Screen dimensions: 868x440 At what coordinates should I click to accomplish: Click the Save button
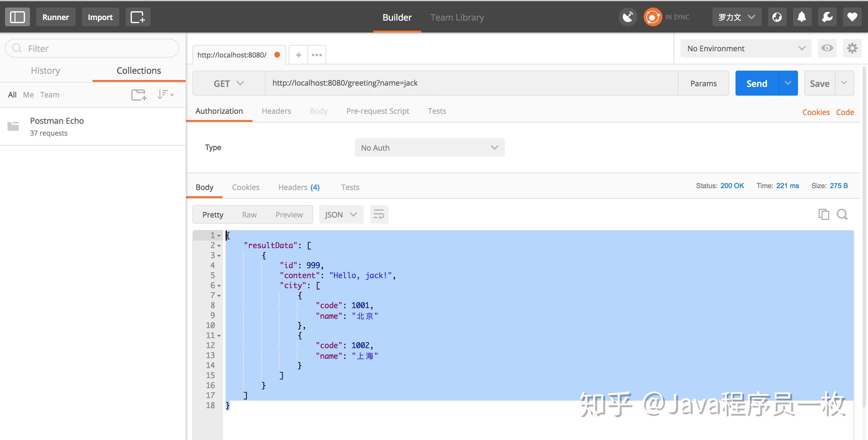tap(820, 83)
